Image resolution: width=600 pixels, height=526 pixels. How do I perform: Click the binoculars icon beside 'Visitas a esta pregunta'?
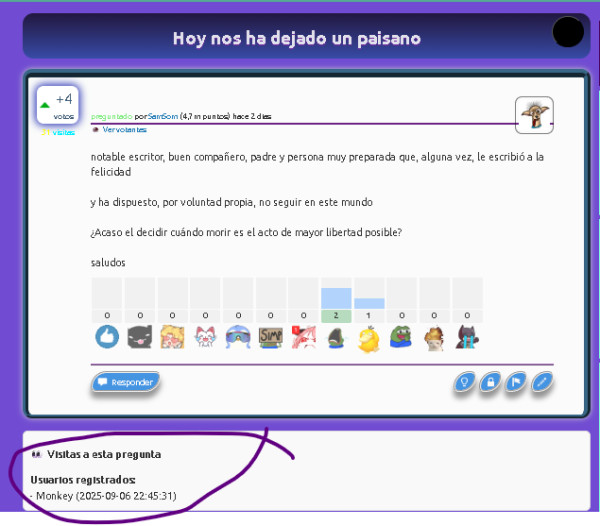click(37, 454)
